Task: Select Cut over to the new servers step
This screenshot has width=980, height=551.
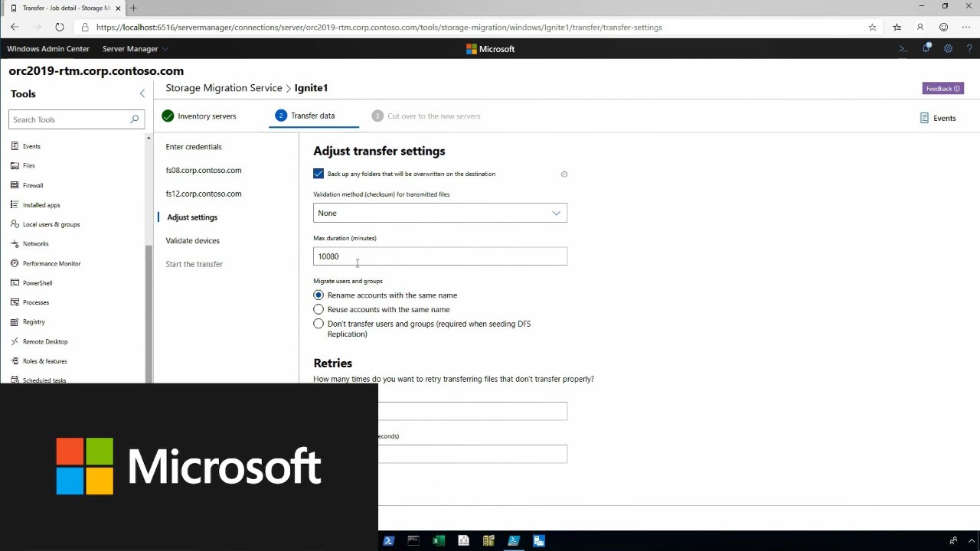Action: tap(426, 116)
